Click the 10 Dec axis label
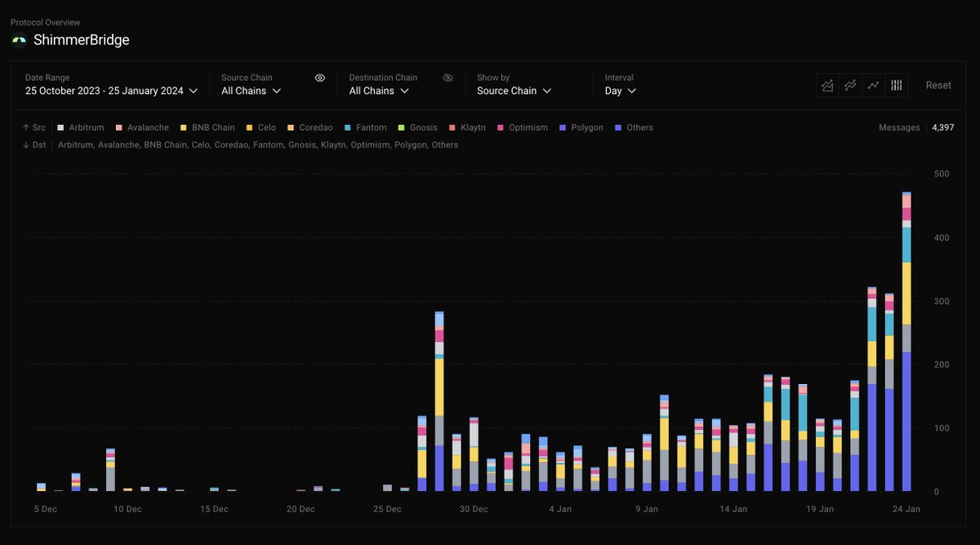980x545 pixels. click(x=127, y=509)
